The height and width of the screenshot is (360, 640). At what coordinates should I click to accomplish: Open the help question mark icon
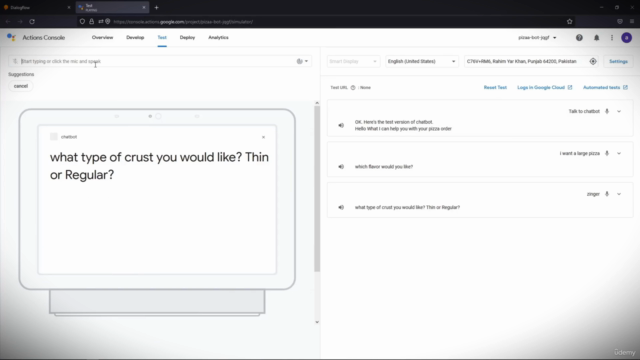click(x=579, y=38)
